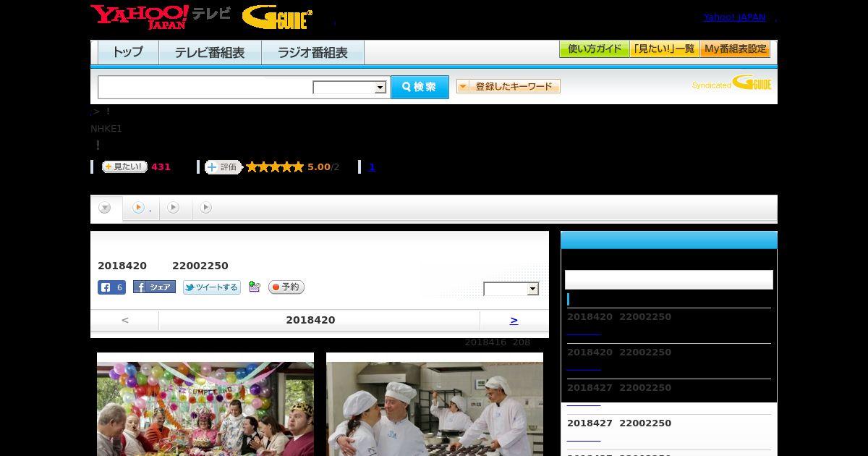Click the add-to-calendar icon

click(254, 287)
